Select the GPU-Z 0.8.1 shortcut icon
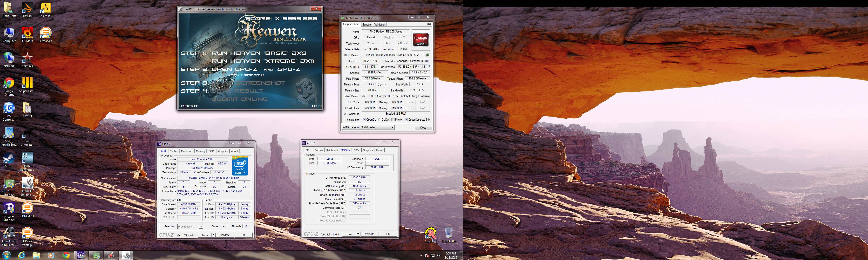 point(9,187)
